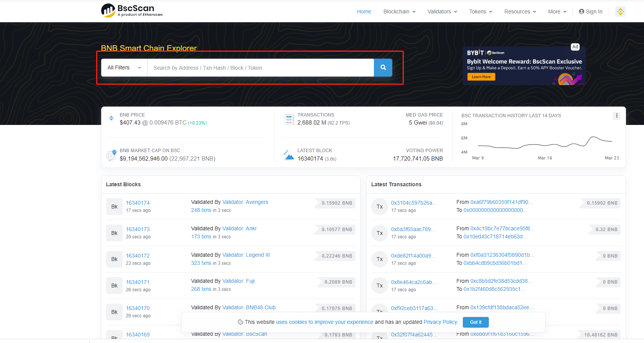This screenshot has height=343, width=644.
Task: Click the blue search magnifier button
Action: click(x=383, y=67)
